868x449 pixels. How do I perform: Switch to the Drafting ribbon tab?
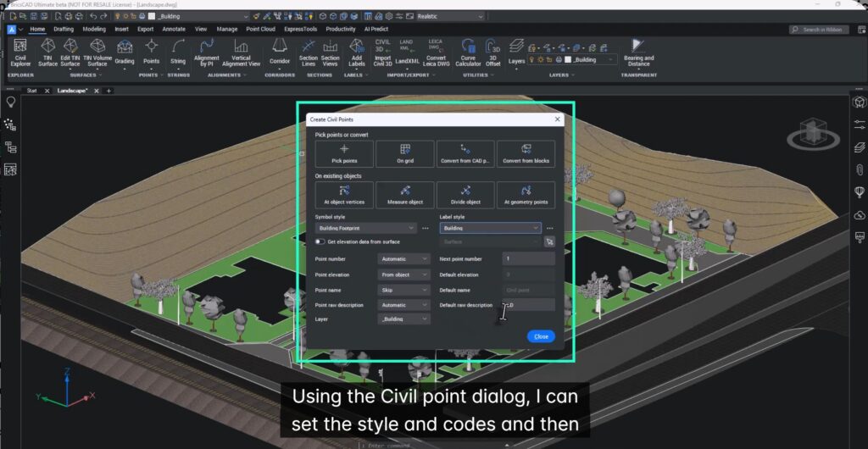(x=64, y=29)
